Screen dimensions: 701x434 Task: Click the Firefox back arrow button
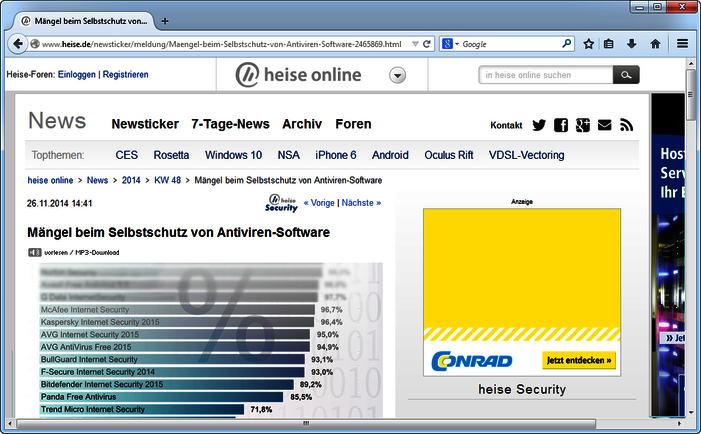pyautogui.click(x=19, y=44)
